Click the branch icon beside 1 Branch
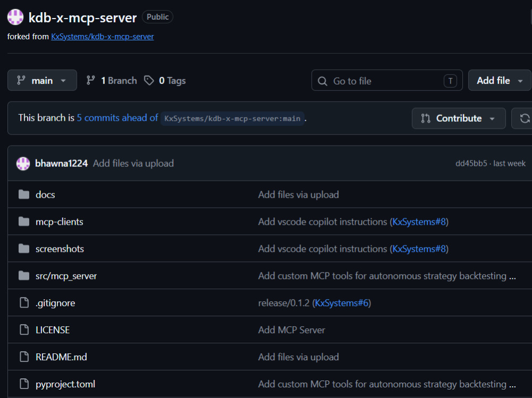Viewport: 532px width, 398px height. click(90, 80)
